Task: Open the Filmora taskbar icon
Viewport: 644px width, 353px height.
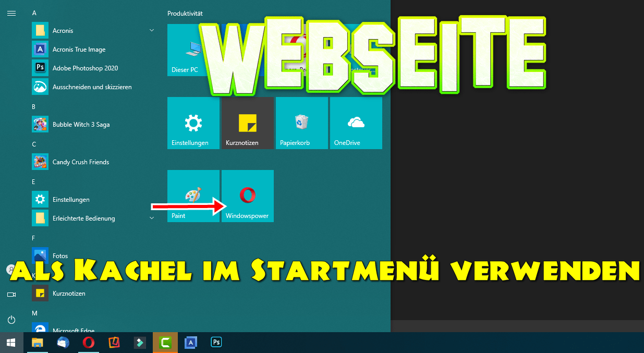Action: tap(140, 343)
